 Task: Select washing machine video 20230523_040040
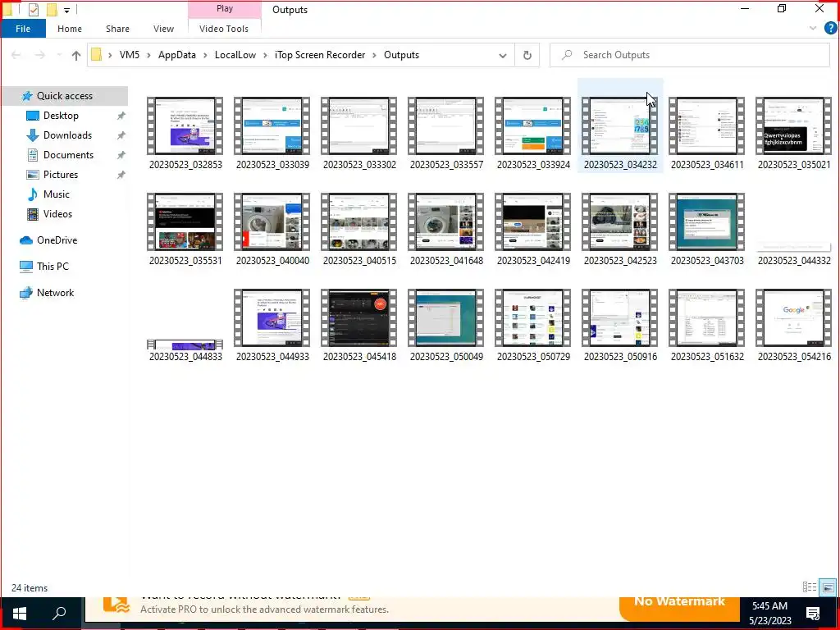click(272, 230)
